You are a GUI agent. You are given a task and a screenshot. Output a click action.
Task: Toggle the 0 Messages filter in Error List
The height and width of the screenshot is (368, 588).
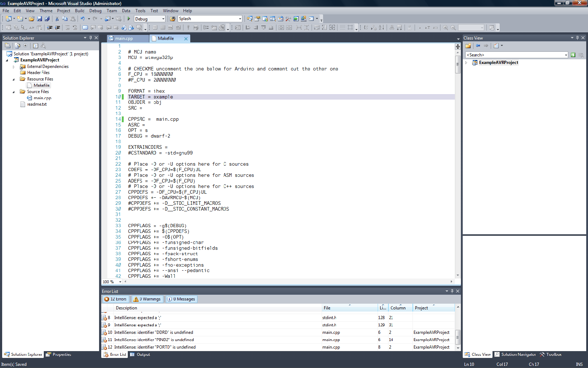coord(181,299)
